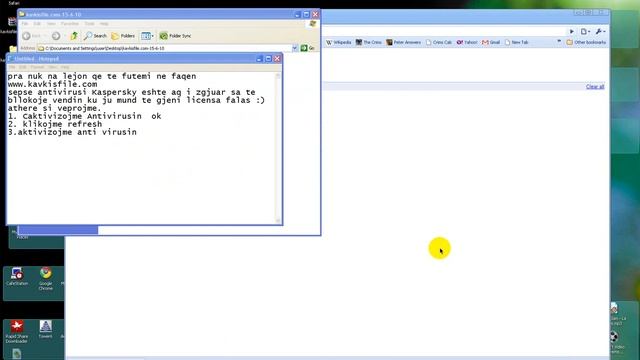The image size is (640, 360).
Task: Click the Windows flag logo in Explorer
Action: click(313, 24)
